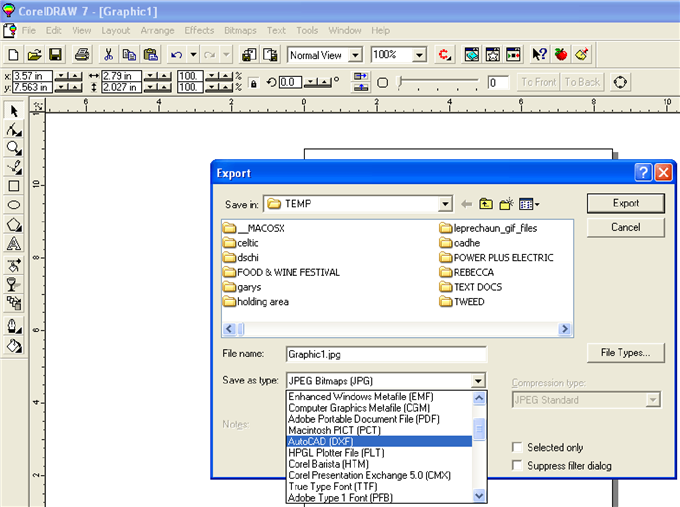680x507 pixels.
Task: Click the Print icon in toolbar
Action: coord(82,55)
